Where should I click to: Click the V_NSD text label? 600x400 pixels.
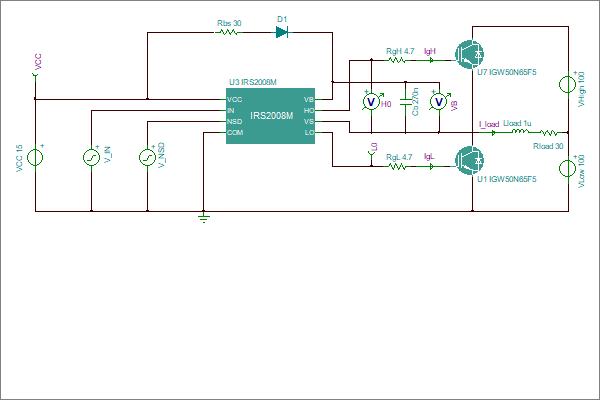click(161, 155)
